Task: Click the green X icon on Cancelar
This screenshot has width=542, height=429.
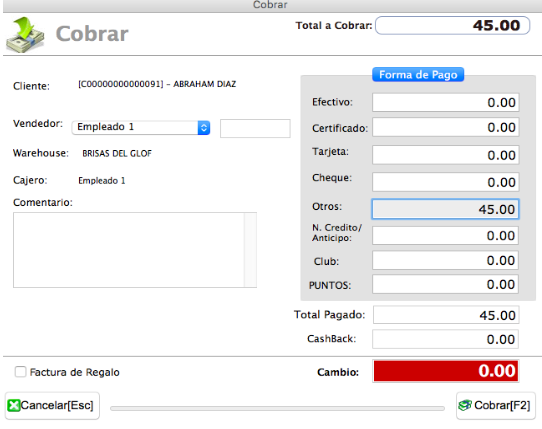Action: pyautogui.click(x=14, y=405)
